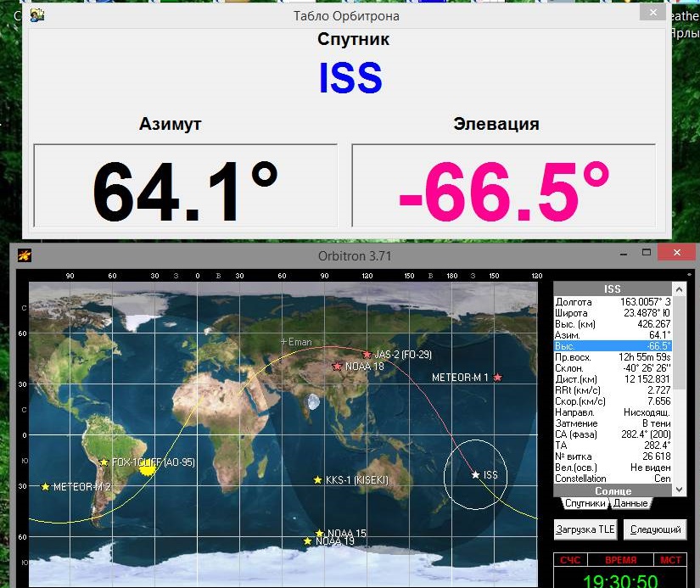Maximize the Orbitron 3.71 window
The height and width of the screenshot is (588, 700).
[x=646, y=253]
